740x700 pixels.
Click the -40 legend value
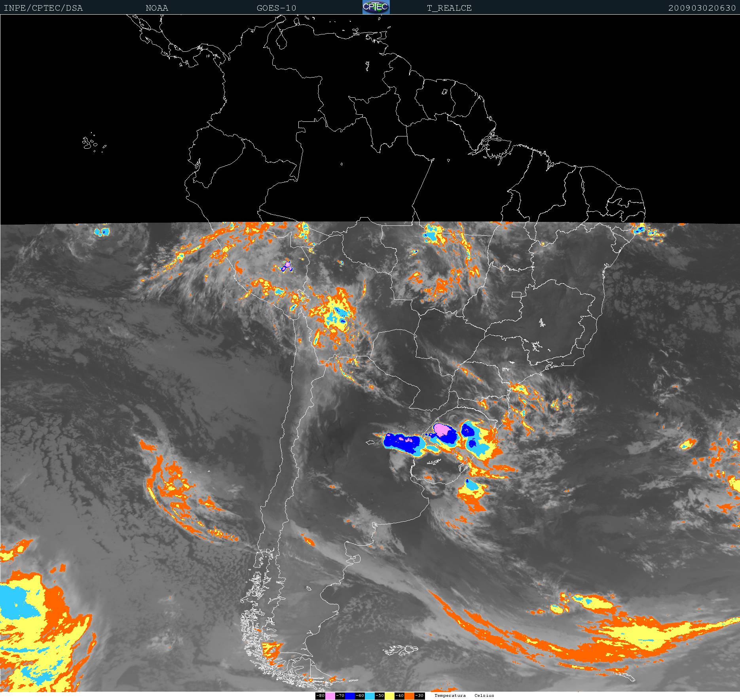(399, 696)
